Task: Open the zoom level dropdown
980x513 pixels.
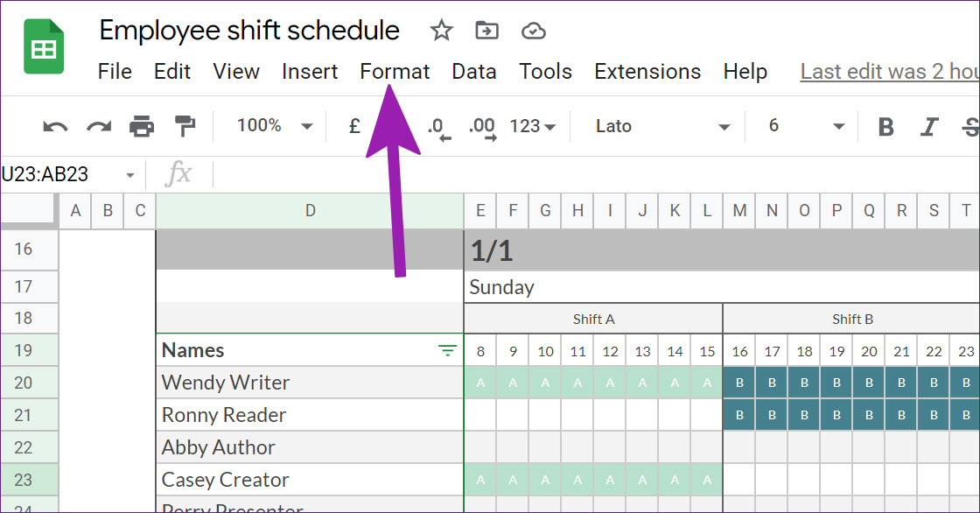Action: click(x=272, y=125)
